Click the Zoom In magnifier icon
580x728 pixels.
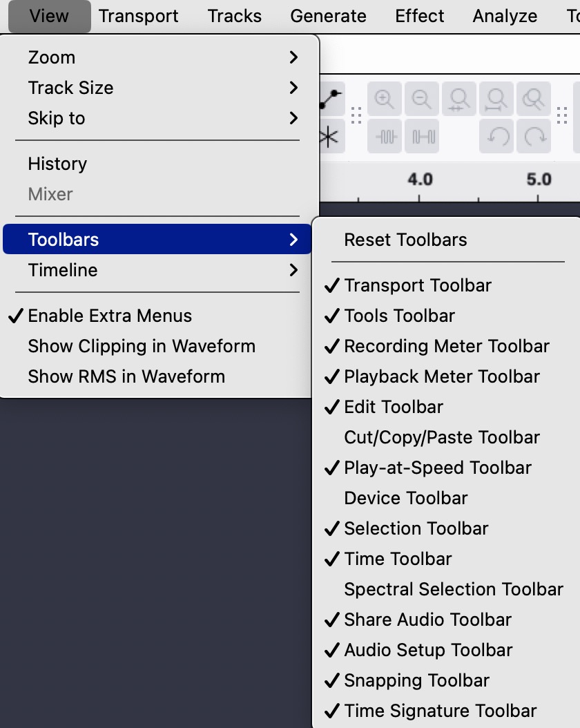coord(385,99)
